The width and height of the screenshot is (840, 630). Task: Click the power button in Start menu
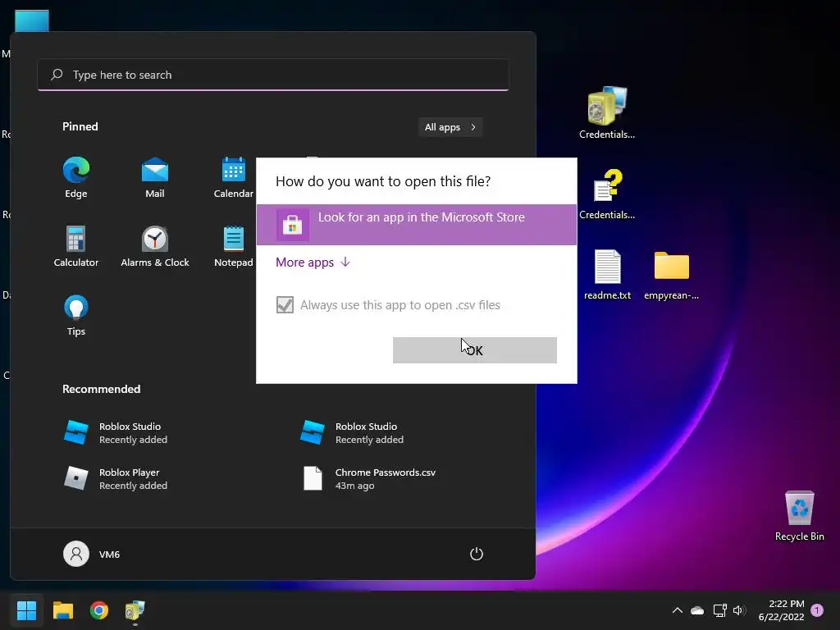[x=477, y=554]
